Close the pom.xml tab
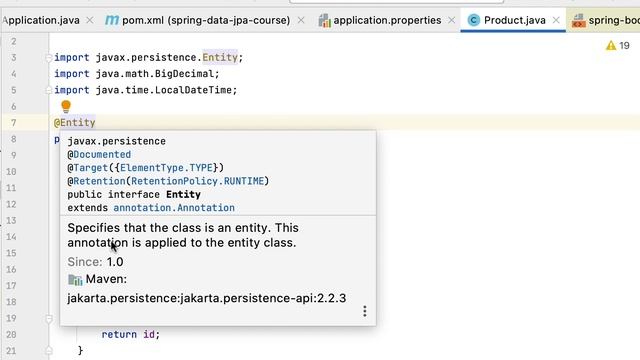 click(x=301, y=20)
